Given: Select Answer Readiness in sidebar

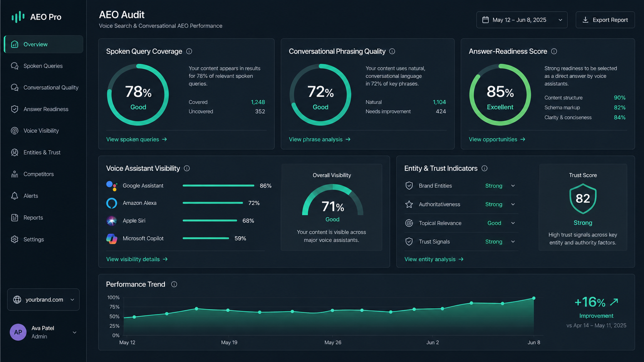Looking at the screenshot, I should point(44,109).
